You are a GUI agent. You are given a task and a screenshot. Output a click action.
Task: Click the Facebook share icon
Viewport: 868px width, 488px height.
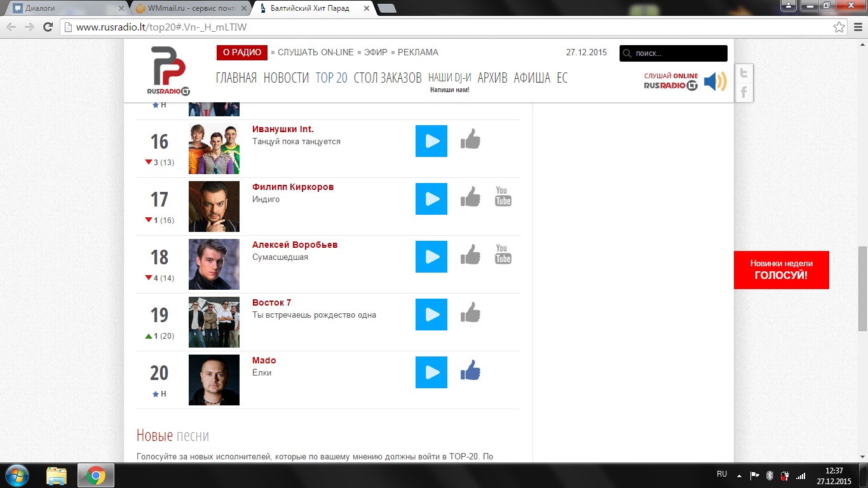click(x=743, y=93)
